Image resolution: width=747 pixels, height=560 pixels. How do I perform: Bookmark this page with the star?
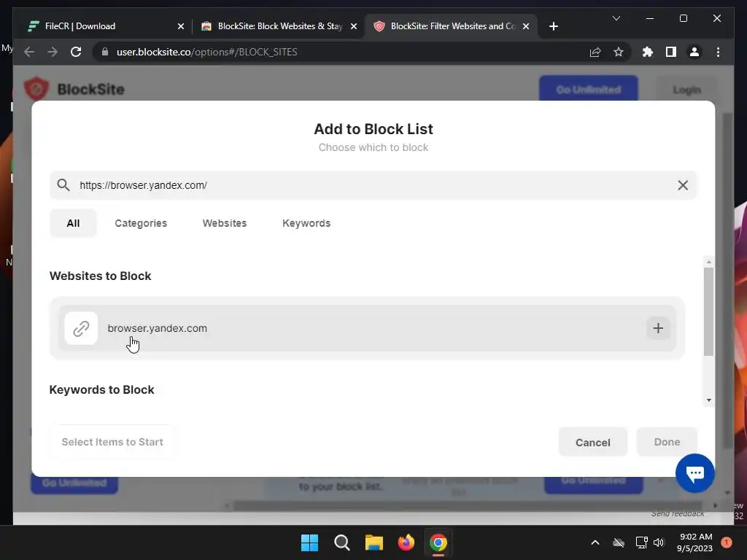tap(619, 52)
